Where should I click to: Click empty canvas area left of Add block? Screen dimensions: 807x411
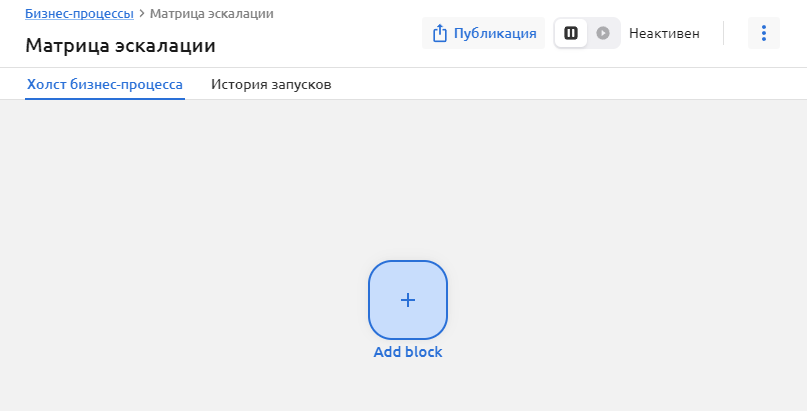pyautogui.click(x=180, y=300)
